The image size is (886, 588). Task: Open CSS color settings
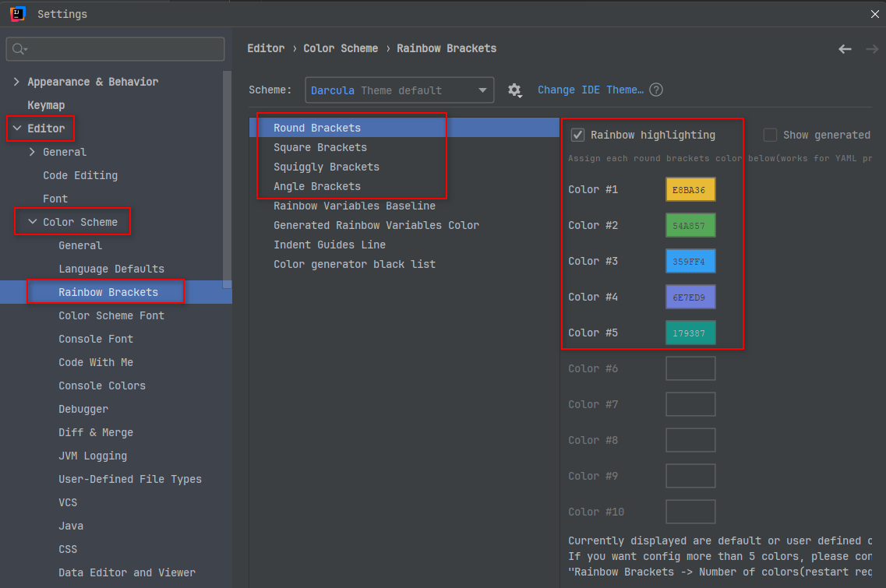click(x=68, y=550)
